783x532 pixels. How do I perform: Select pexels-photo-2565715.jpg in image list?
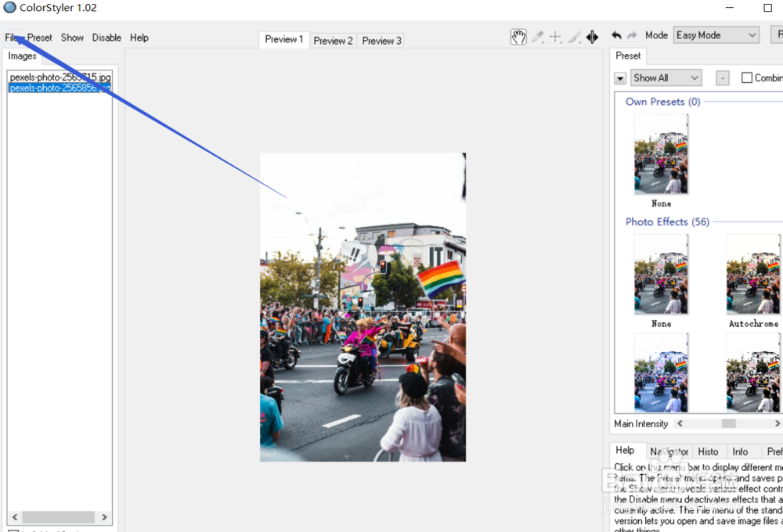(x=60, y=77)
